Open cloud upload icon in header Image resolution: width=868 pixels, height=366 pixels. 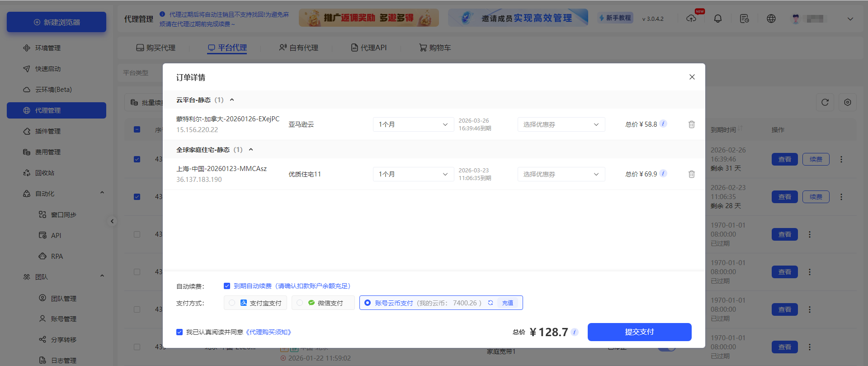click(x=691, y=19)
